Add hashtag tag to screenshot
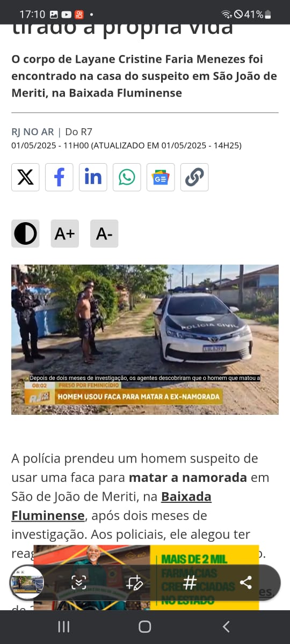This screenshot has height=644, width=290. [190, 582]
